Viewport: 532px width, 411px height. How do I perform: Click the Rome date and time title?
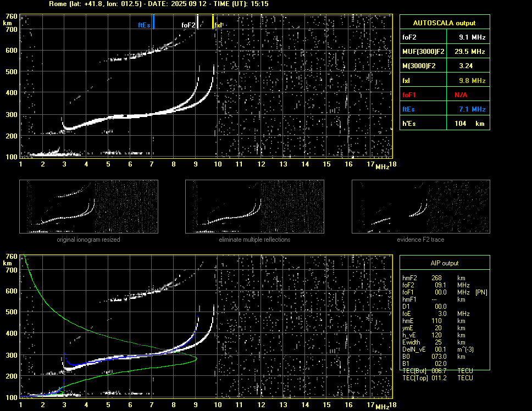tap(159, 4)
